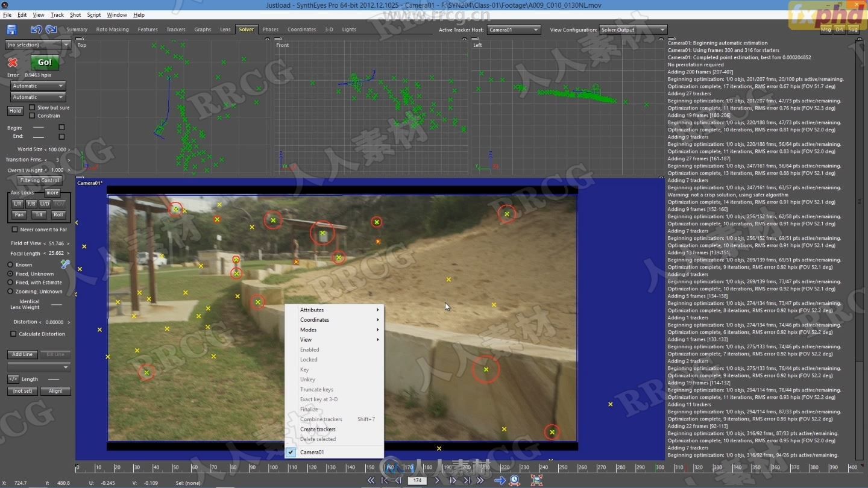Toggle the Roll axis lock
The width and height of the screenshot is (868, 488).
(58, 214)
